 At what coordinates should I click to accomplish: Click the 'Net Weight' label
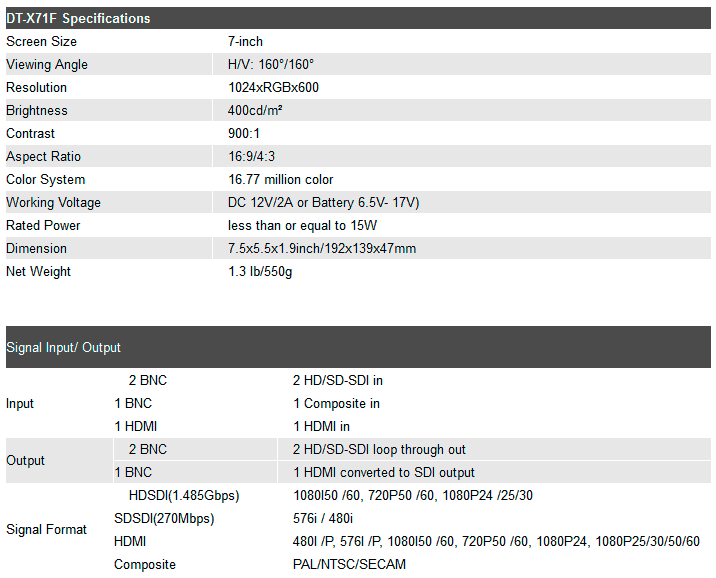[38, 272]
